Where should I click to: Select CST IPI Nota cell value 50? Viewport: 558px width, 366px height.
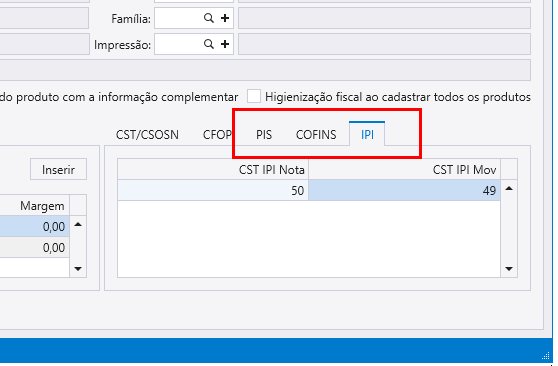213,190
